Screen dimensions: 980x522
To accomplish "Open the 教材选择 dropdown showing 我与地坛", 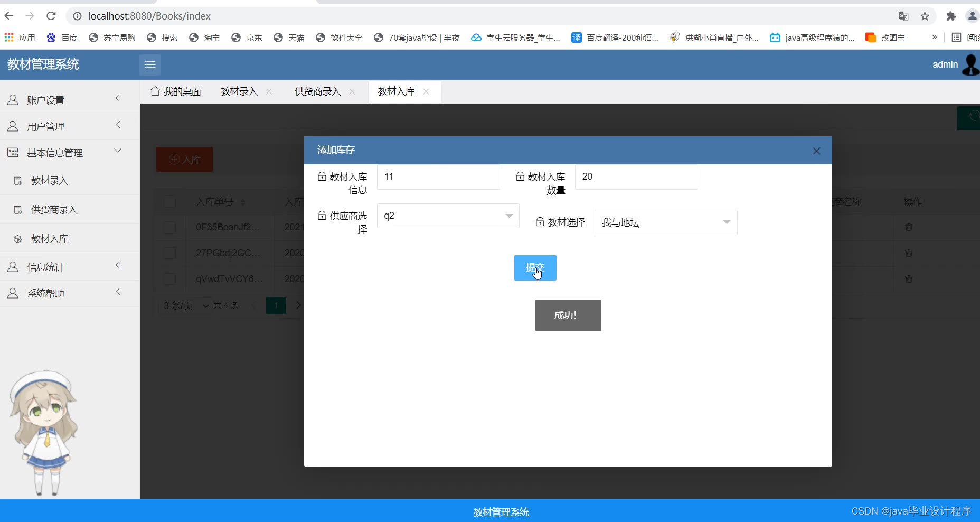I will point(666,222).
